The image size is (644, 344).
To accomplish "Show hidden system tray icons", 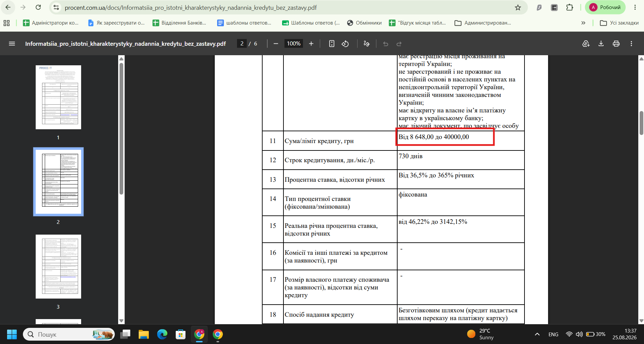I will pyautogui.click(x=537, y=334).
